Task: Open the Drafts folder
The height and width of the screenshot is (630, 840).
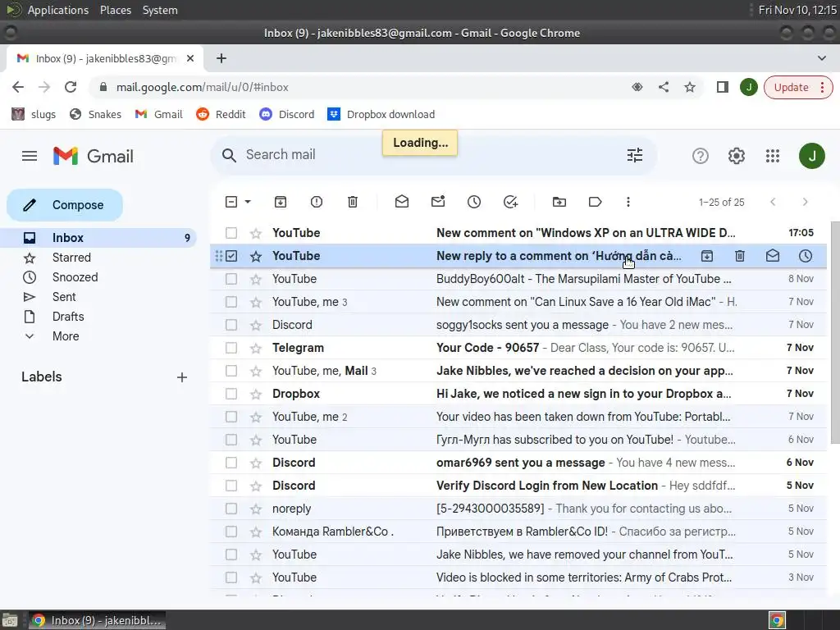Action: click(x=68, y=317)
